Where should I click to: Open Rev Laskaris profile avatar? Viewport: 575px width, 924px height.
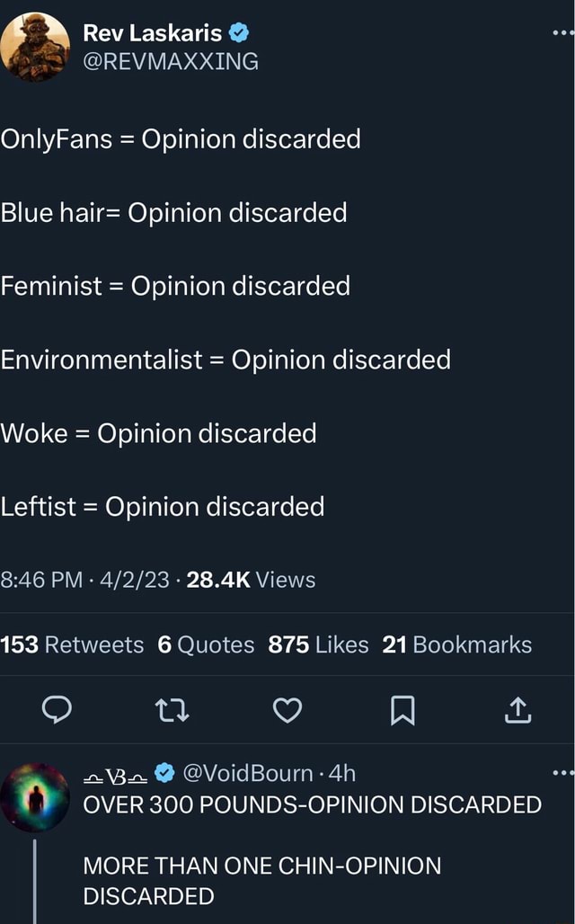pyautogui.click(x=35, y=47)
